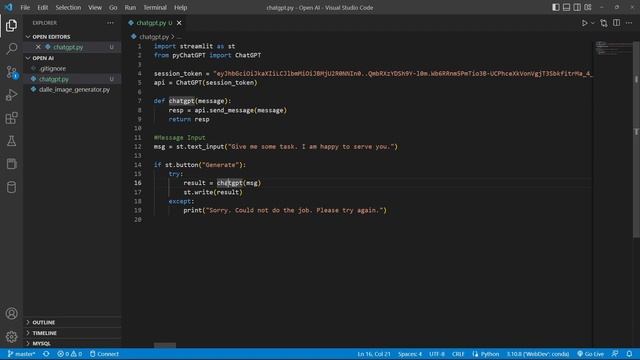Open the View menu
Image resolution: width=640 pixels, height=360 pixels.
95,7
